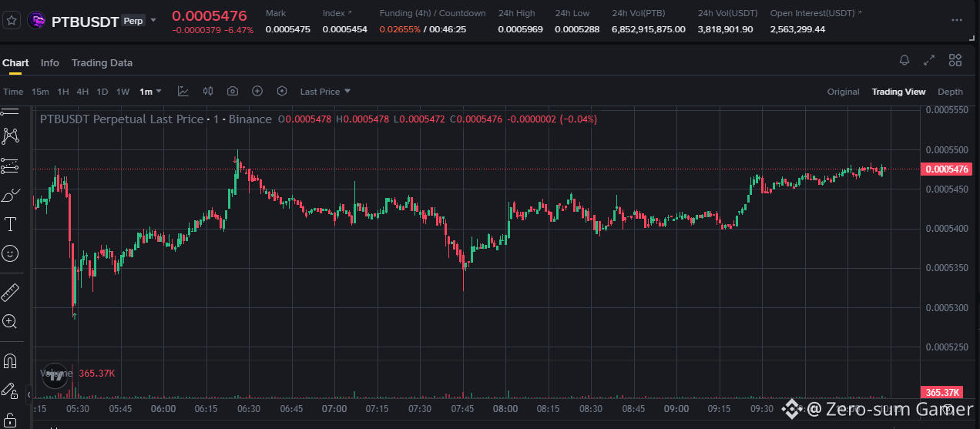Open the Last Price dropdown
This screenshot has width=980, height=429.
tap(325, 92)
